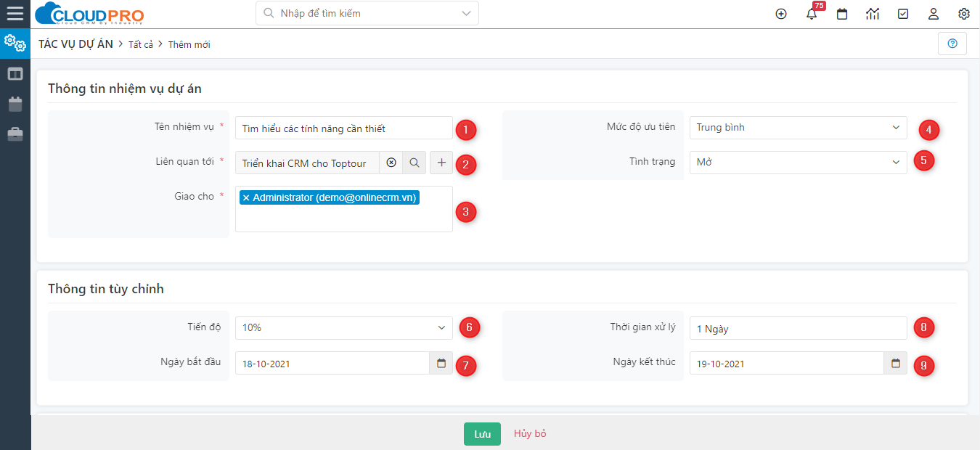The height and width of the screenshot is (450, 980).
Task: Open calendar icon in top bar
Action: 842,14
